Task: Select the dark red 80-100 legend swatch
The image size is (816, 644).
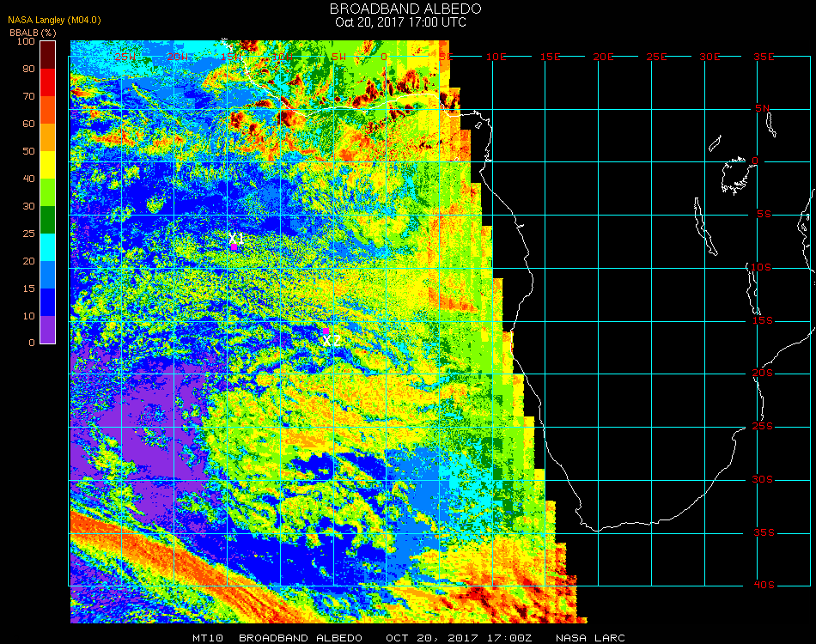Action: coord(47,55)
